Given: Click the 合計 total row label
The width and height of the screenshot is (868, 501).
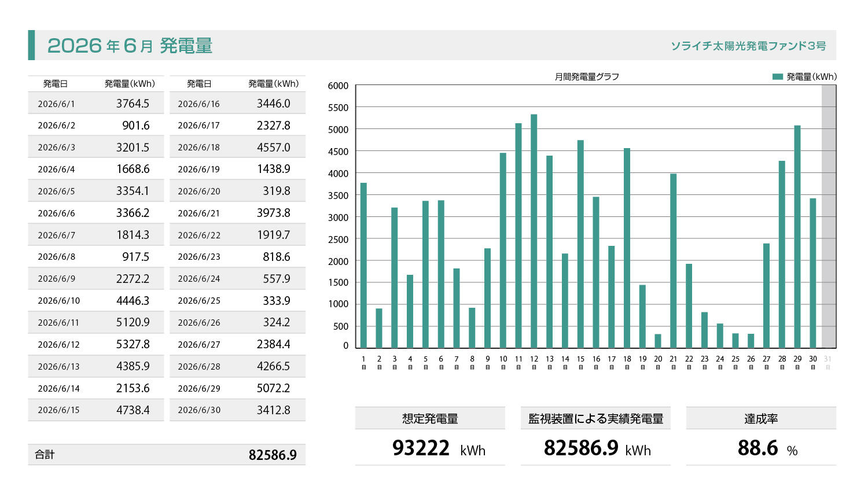Looking at the screenshot, I should (x=45, y=455).
